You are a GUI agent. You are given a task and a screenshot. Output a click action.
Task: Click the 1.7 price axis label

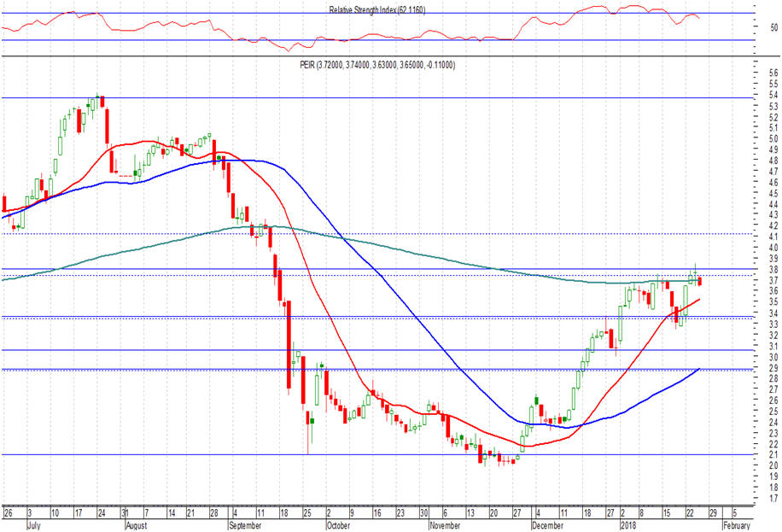773,498
